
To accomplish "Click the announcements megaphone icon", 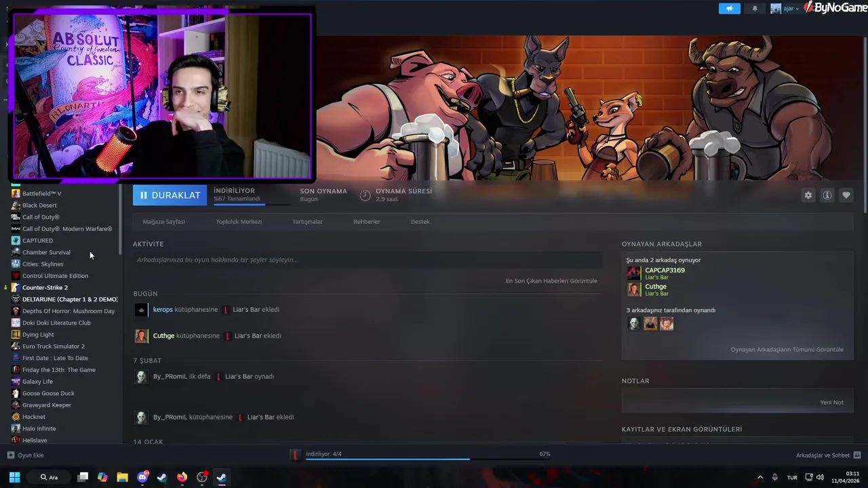I will coord(730,9).
